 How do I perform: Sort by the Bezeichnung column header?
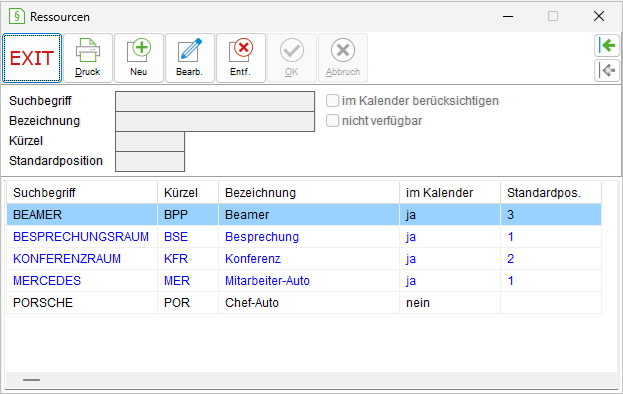point(309,193)
